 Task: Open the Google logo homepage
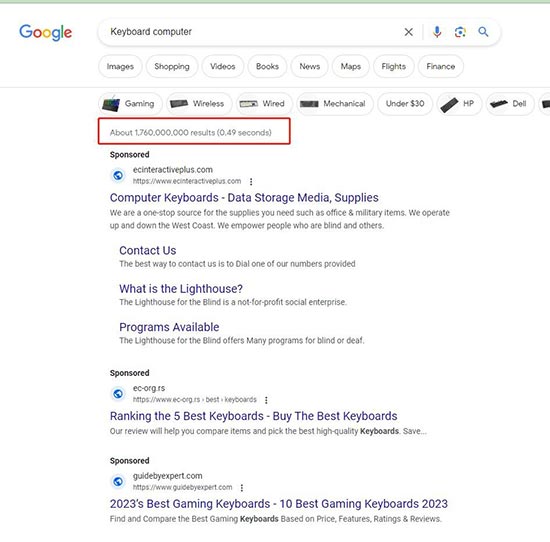pyautogui.click(x=46, y=33)
